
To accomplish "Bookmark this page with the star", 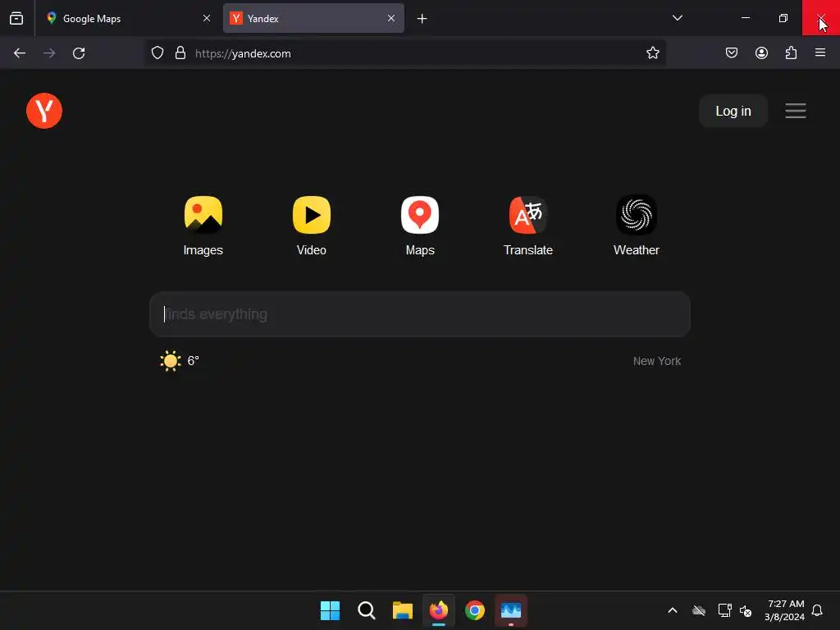I will pos(652,53).
